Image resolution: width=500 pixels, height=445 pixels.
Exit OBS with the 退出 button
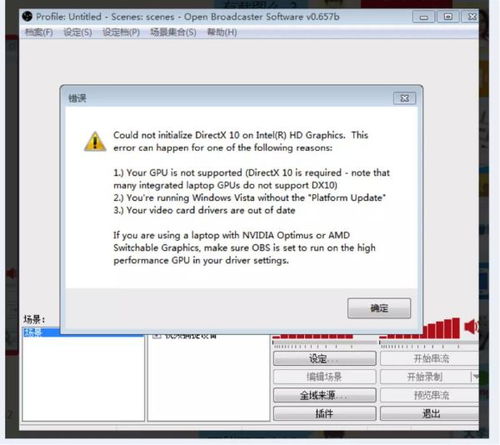pyautogui.click(x=430, y=414)
